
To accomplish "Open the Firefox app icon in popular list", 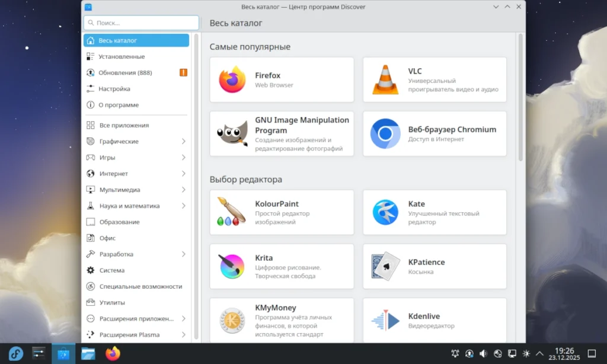I will coord(232,80).
